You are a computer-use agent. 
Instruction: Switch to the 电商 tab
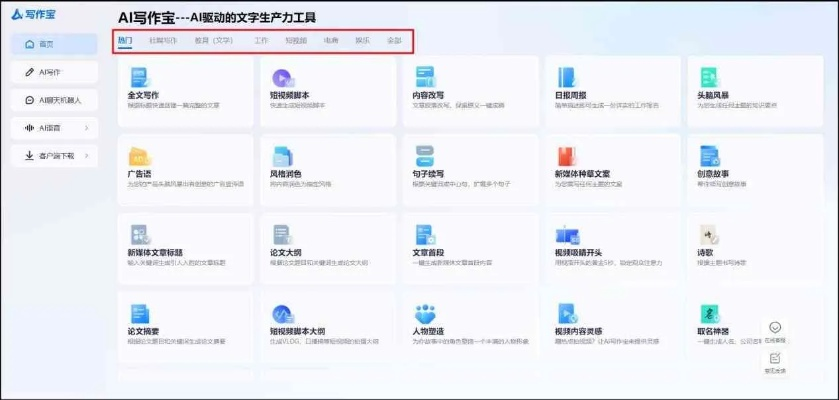(331, 41)
